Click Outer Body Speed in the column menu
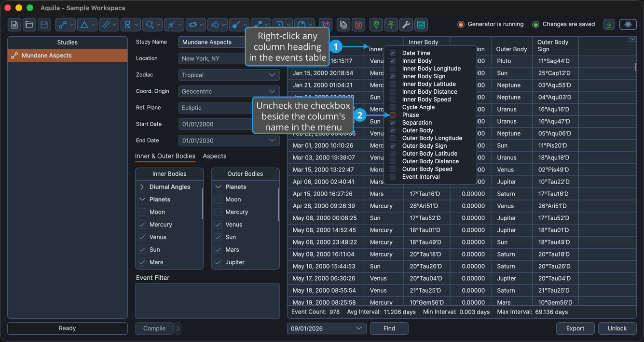Image resolution: width=644 pixels, height=342 pixels. 427,169
